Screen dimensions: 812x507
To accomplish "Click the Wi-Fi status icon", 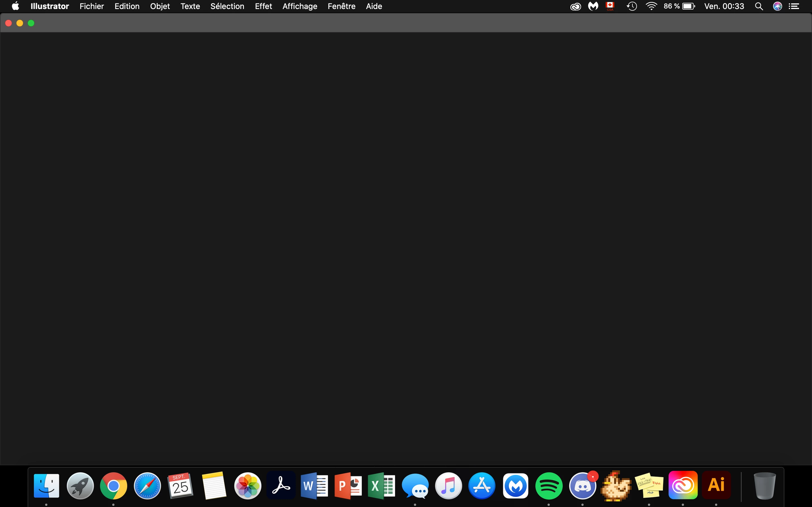I will (651, 6).
